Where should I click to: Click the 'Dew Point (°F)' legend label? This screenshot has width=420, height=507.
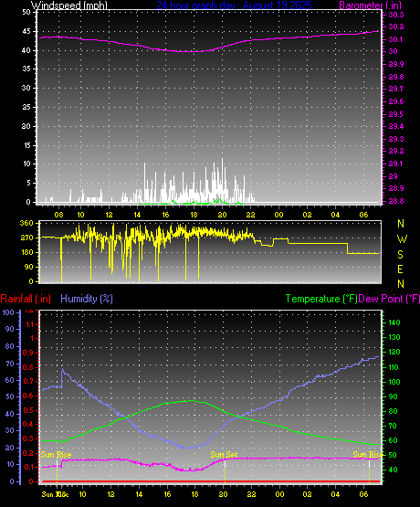tap(389, 299)
